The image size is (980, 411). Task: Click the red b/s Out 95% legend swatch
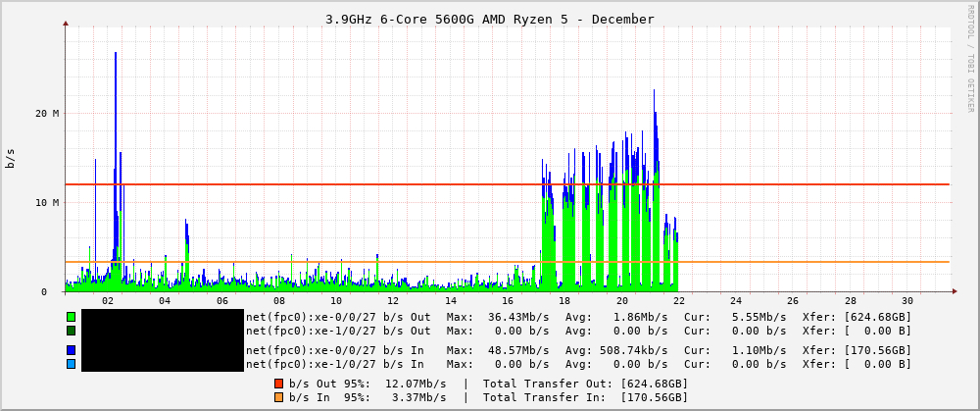click(x=278, y=384)
